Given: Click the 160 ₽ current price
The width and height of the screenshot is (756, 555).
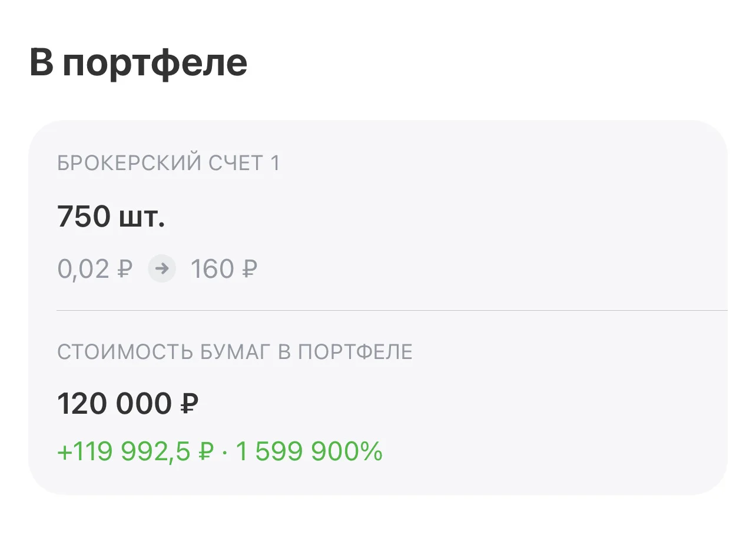Looking at the screenshot, I should tap(224, 270).
